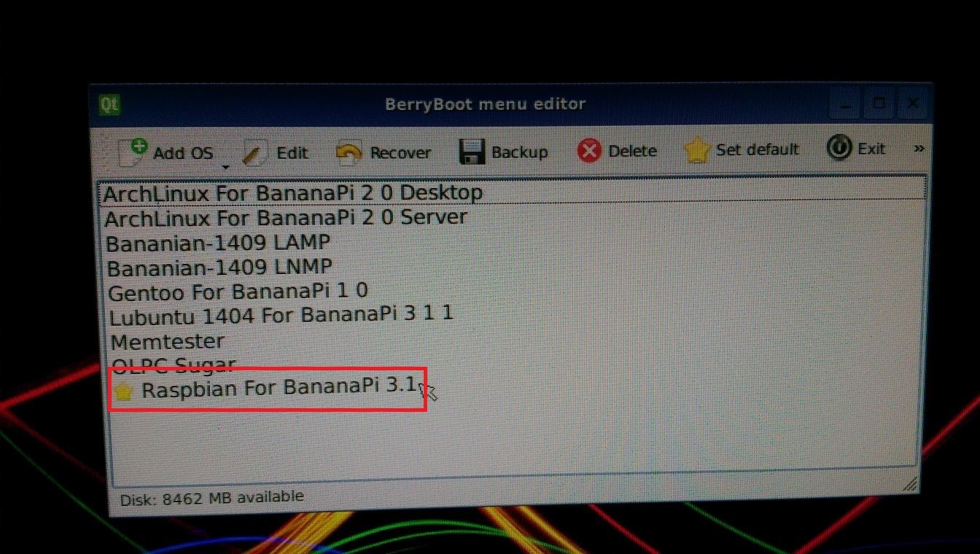This screenshot has width=980, height=554.
Task: Click the Qt logo in title bar
Action: pos(109,104)
